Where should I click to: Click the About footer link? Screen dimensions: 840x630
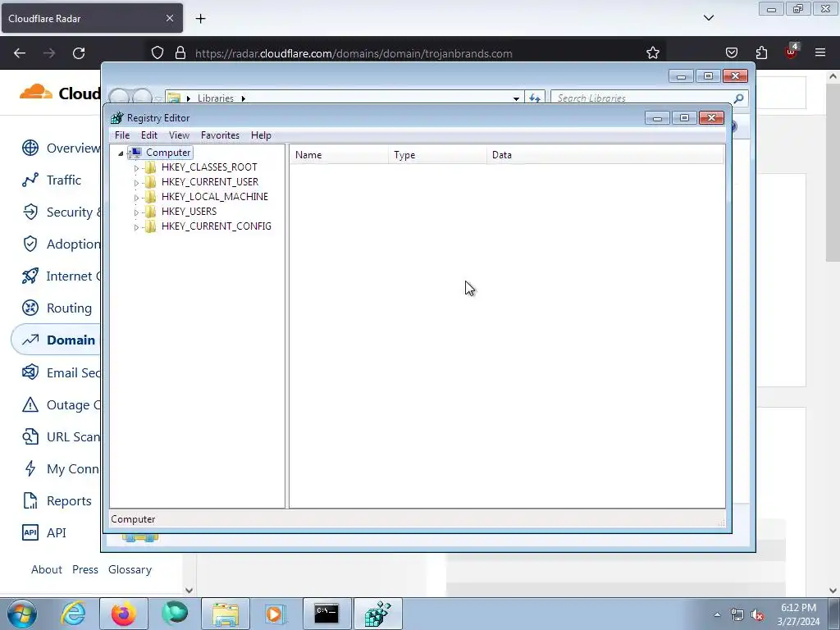coord(47,569)
